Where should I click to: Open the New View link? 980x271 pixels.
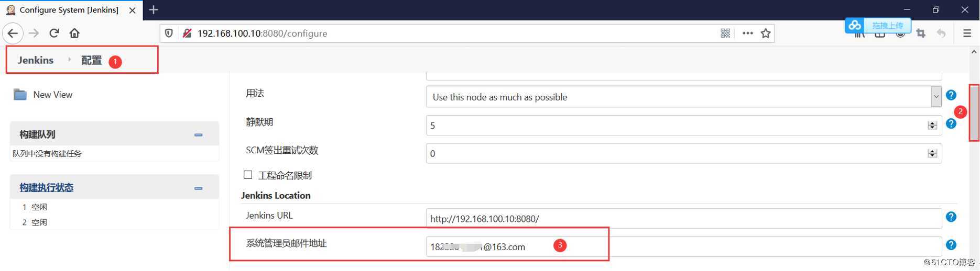53,95
